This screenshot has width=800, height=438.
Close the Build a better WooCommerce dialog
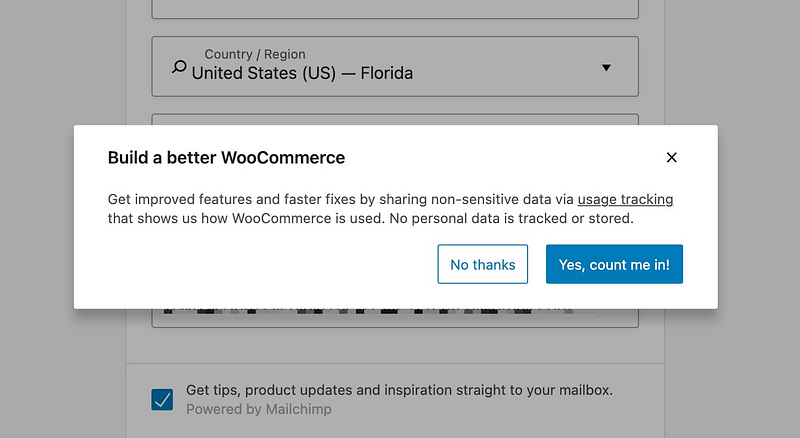pos(672,157)
